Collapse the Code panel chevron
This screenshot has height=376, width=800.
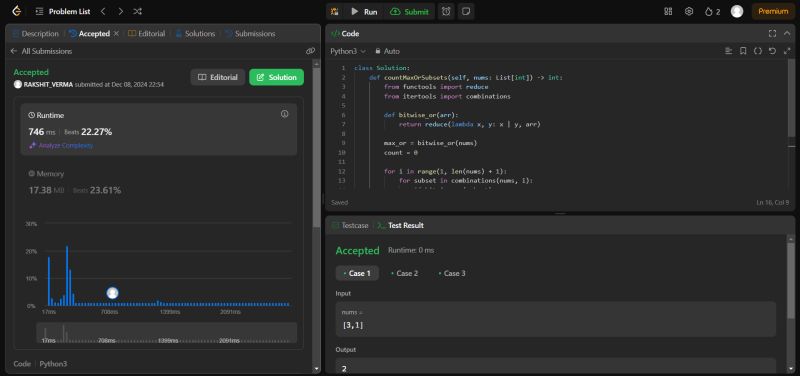(787, 34)
